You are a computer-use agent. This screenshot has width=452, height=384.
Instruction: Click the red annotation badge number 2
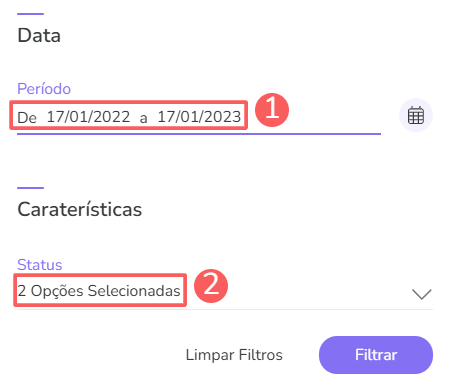coord(211,286)
